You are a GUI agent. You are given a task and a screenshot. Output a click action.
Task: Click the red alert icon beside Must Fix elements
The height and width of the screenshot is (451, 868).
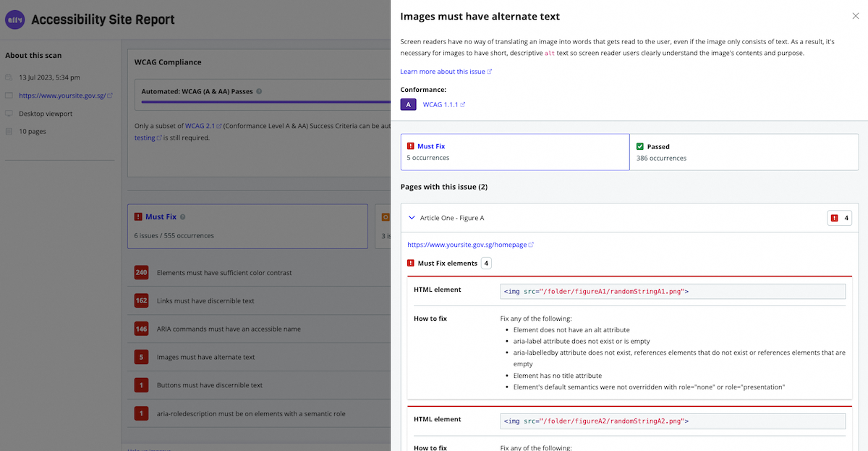411,263
